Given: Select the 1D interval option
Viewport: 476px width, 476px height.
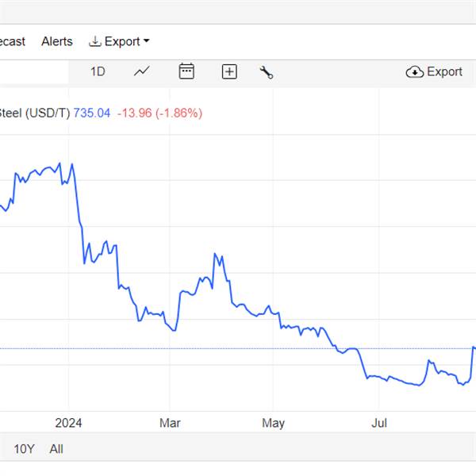Looking at the screenshot, I should (98, 72).
